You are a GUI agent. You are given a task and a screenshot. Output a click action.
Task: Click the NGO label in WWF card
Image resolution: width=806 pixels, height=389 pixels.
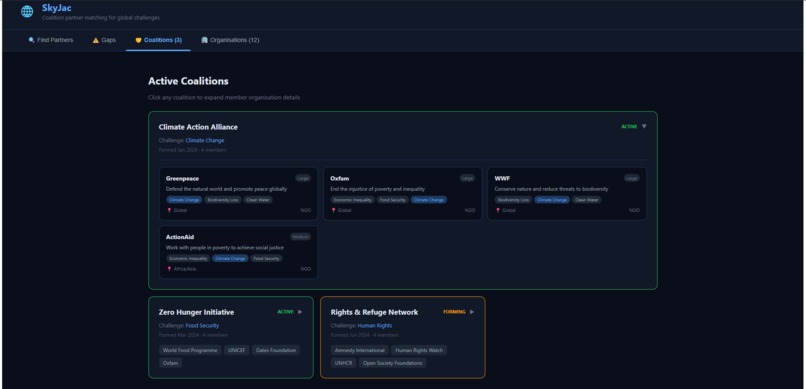pos(634,210)
